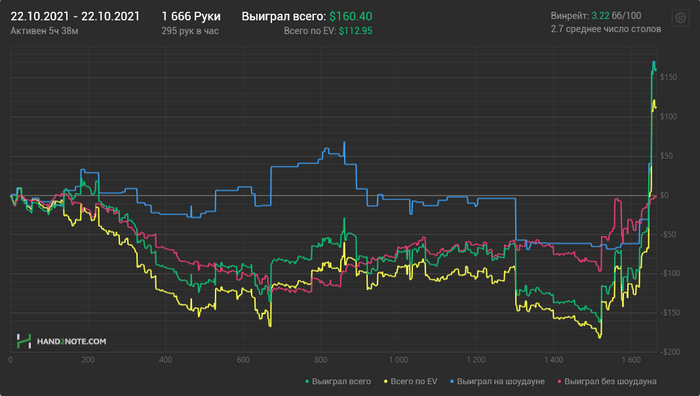This screenshot has width=700, height=396.
Task: Toggle the 'Выиграл всего' legend series
Action: pos(338,381)
